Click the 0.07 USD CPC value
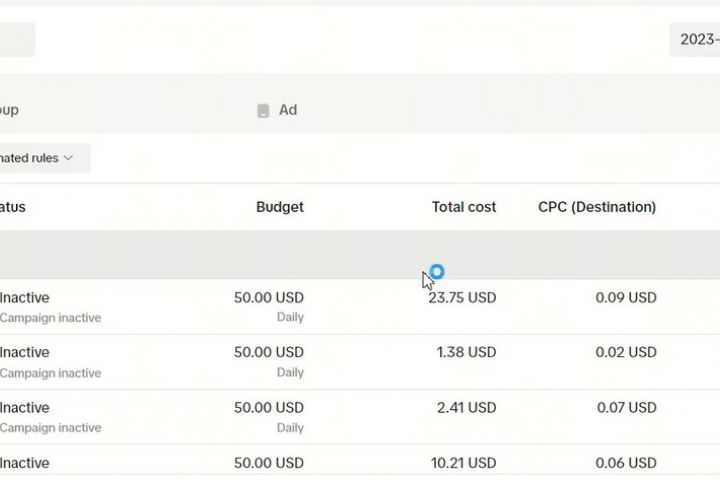The image size is (720, 480). [626, 407]
